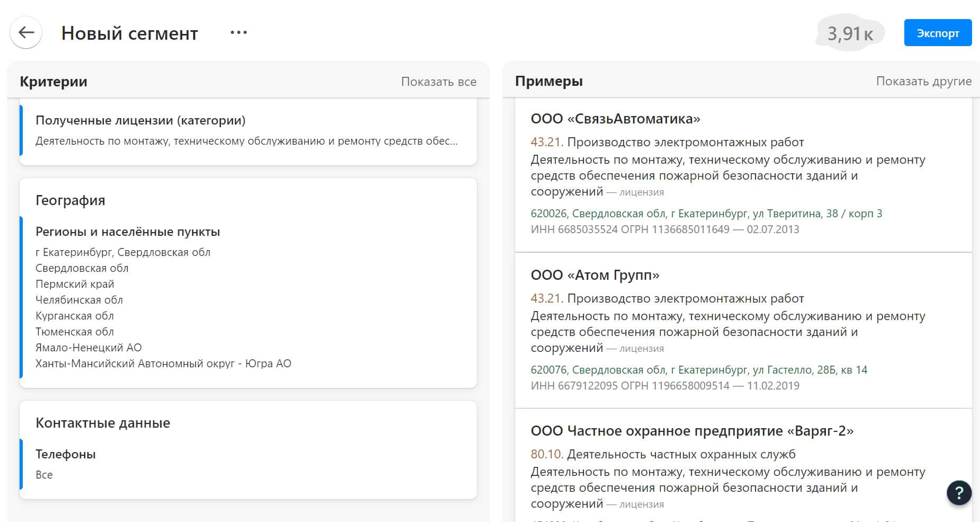Click ИНН 6679122095 details line
The width and height of the screenshot is (980, 522).
point(665,386)
